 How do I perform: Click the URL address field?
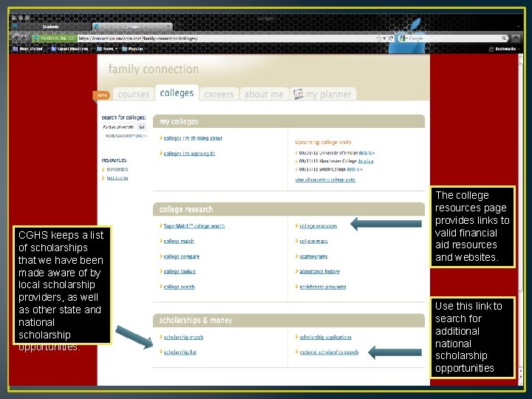(x=225, y=38)
